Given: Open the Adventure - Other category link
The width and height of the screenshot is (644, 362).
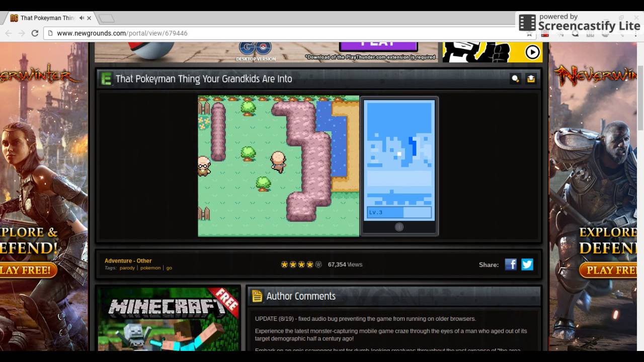Looking at the screenshot, I should [128, 261].
